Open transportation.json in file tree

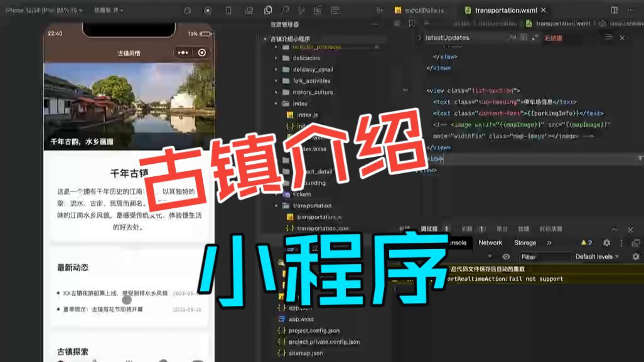click(323, 228)
